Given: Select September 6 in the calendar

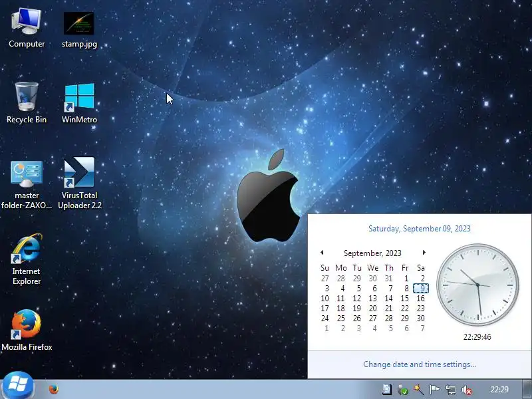Looking at the screenshot, I should click(x=374, y=289).
